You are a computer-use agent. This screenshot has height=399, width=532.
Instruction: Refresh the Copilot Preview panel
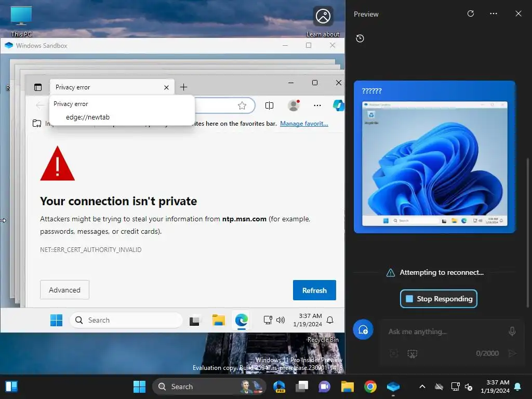click(471, 14)
